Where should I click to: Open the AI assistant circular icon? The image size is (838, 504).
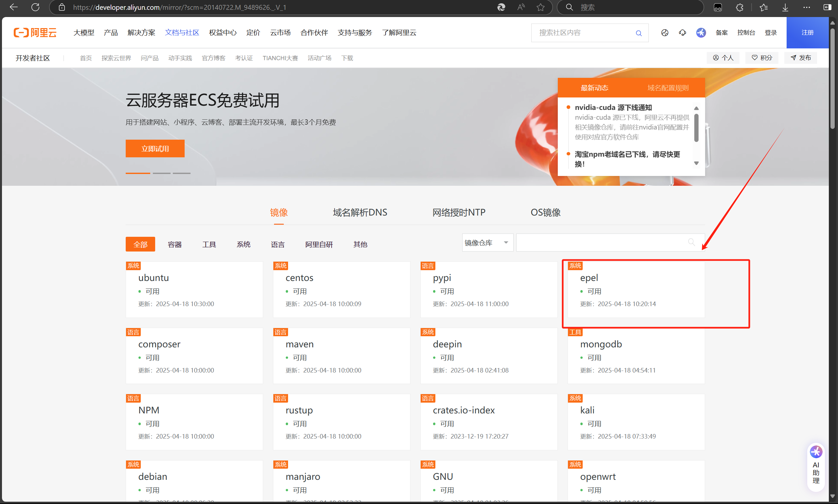[x=701, y=33]
